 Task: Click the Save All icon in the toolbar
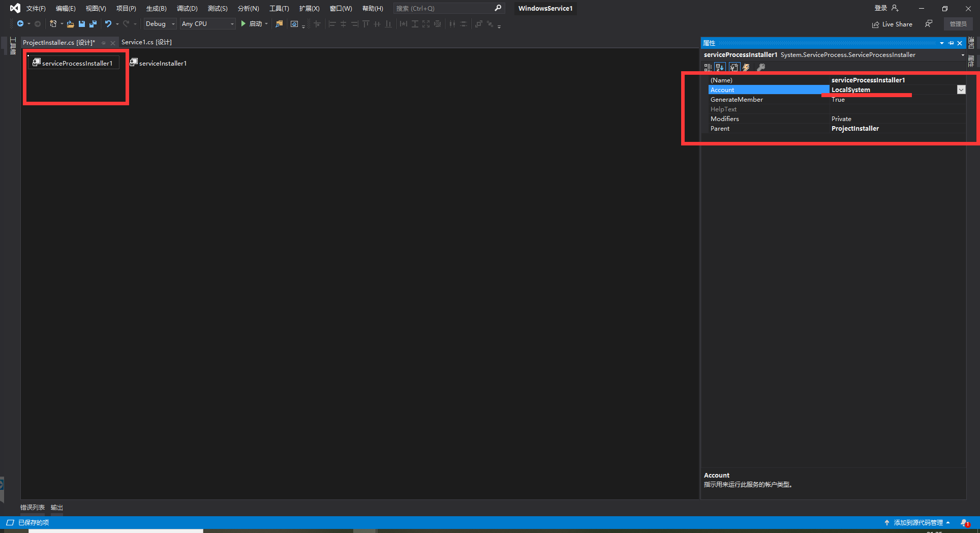[x=93, y=24]
